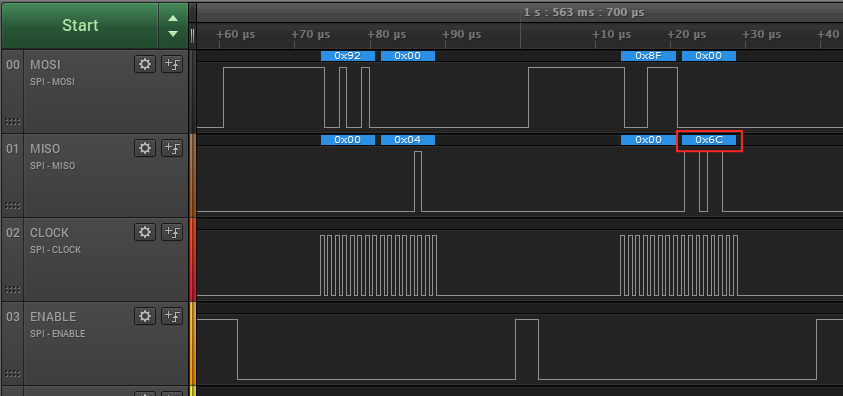Click the MISO channel name label
Viewport: 843px width, 396px height.
click(x=45, y=149)
